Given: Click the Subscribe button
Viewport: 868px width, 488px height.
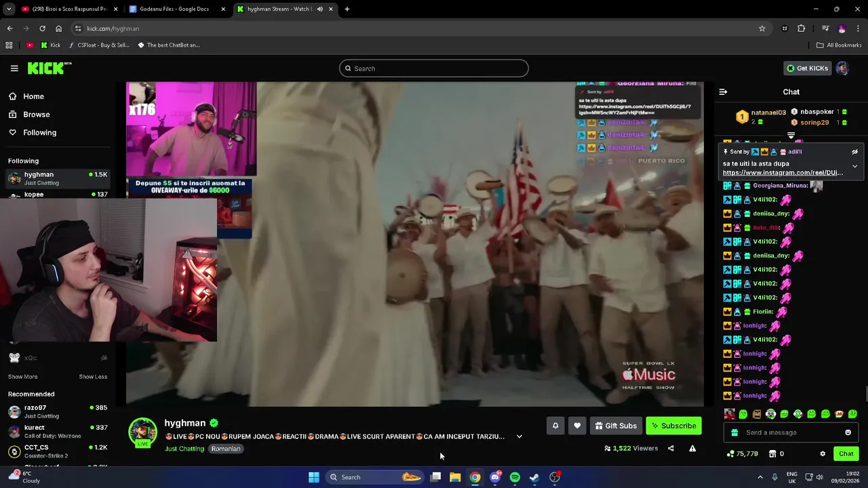Looking at the screenshot, I should click(673, 426).
